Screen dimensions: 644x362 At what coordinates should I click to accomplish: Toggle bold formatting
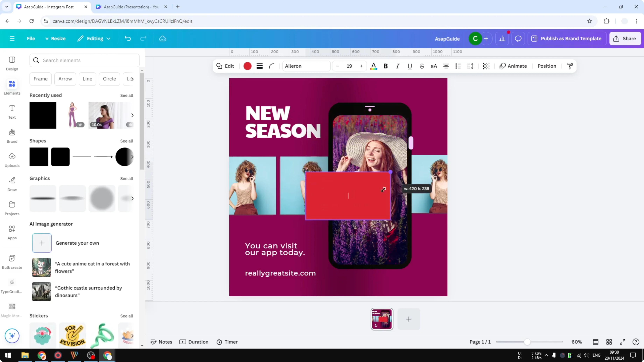(386, 66)
